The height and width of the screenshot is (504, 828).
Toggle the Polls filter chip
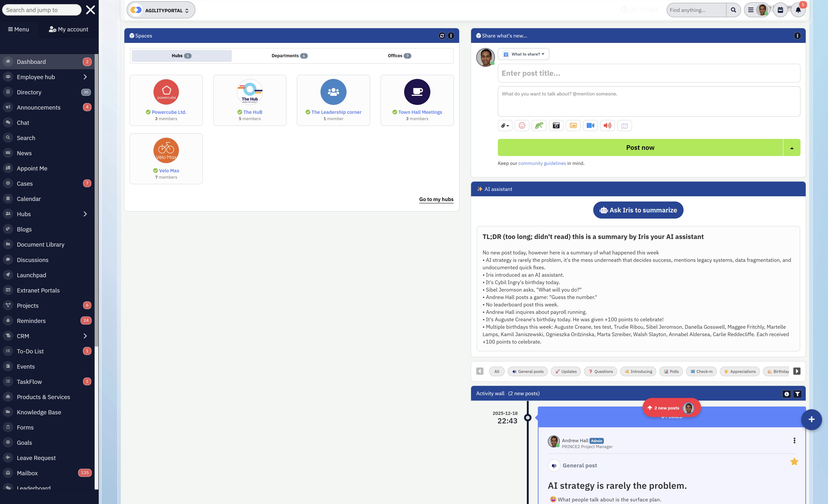[x=671, y=371]
